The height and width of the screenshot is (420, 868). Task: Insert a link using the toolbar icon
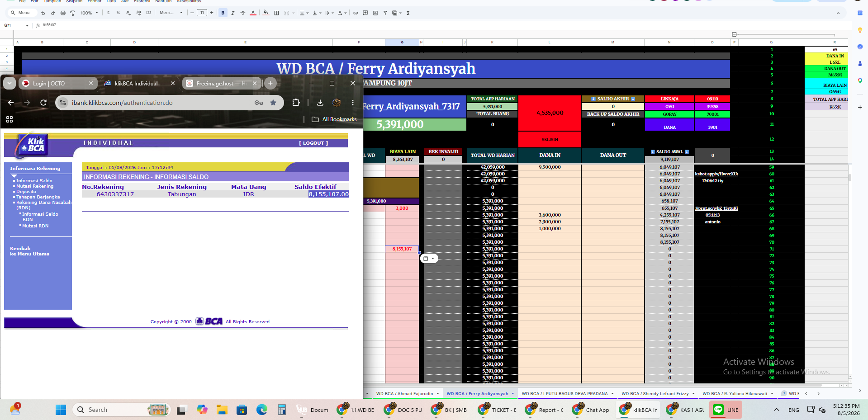356,13
